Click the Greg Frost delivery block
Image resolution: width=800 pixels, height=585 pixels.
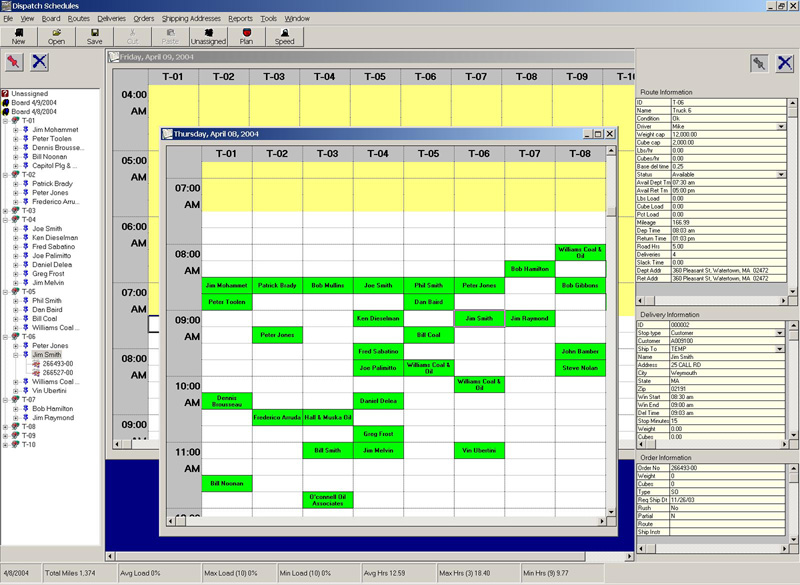[378, 434]
